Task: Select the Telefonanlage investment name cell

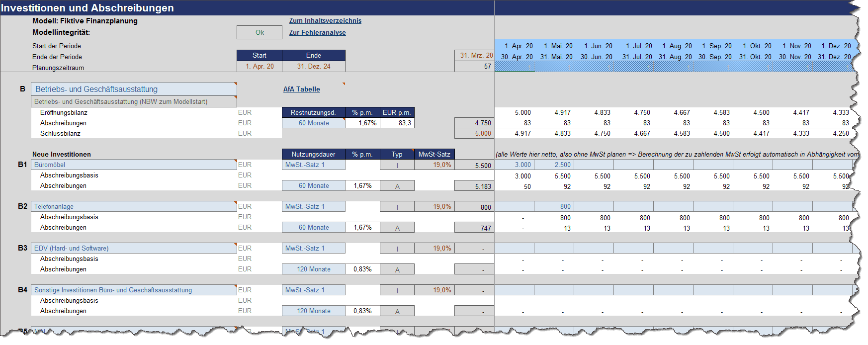Action: coord(133,207)
